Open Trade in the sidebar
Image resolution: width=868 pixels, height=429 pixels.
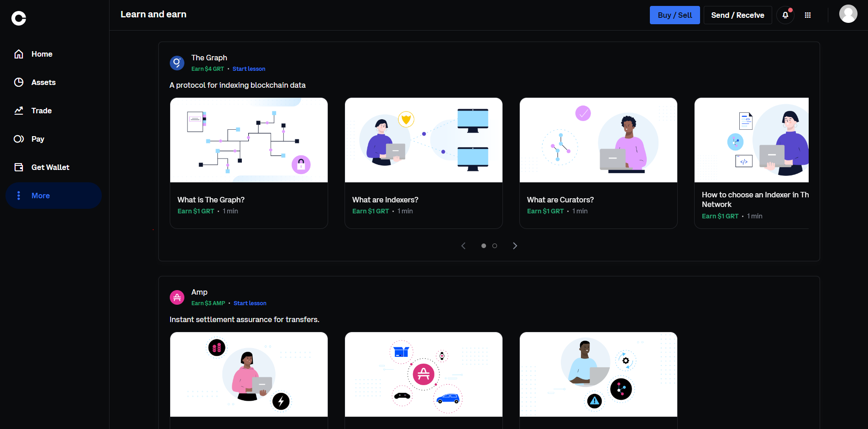pos(55,111)
